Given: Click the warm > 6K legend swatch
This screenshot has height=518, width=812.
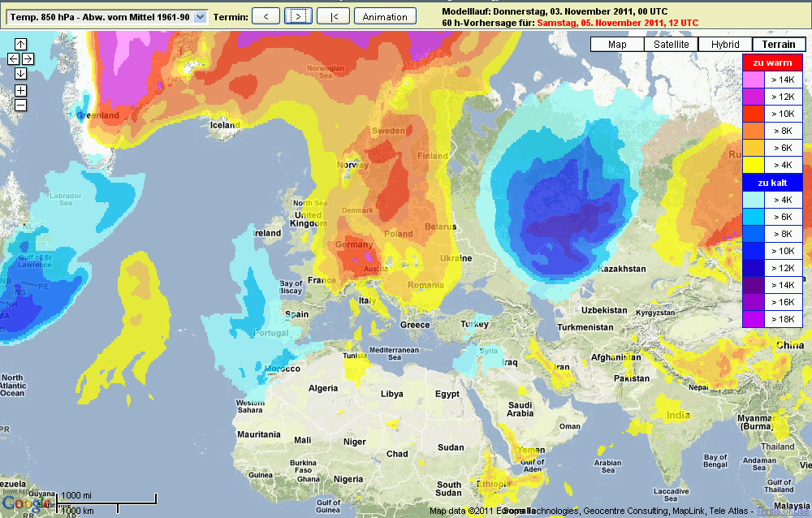Looking at the screenshot, I should click(x=754, y=148).
